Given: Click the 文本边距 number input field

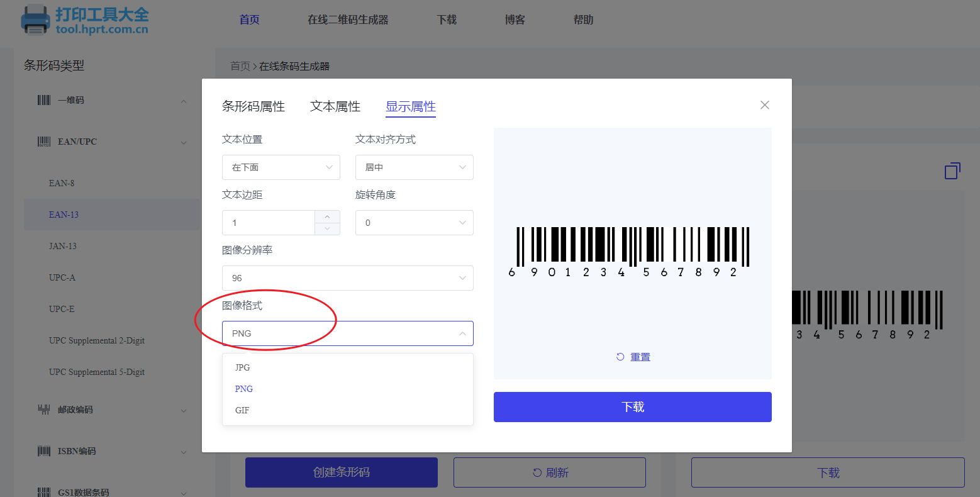Looking at the screenshot, I should (x=269, y=223).
